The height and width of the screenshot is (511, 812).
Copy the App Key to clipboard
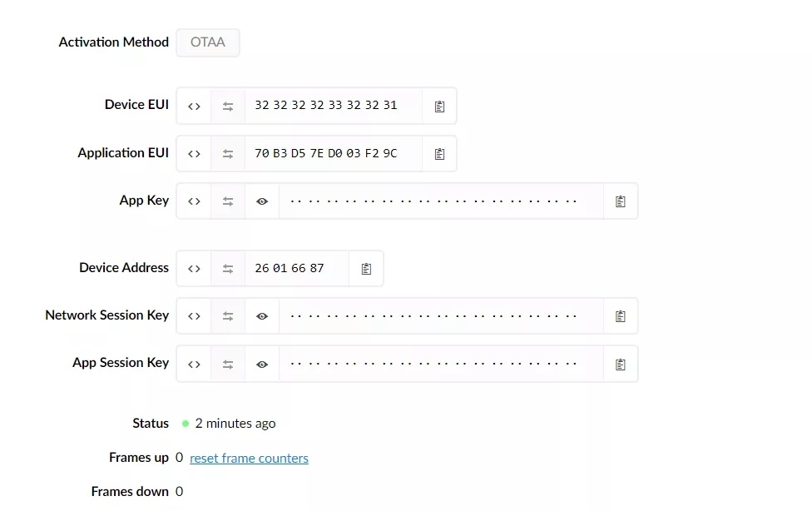[620, 201]
